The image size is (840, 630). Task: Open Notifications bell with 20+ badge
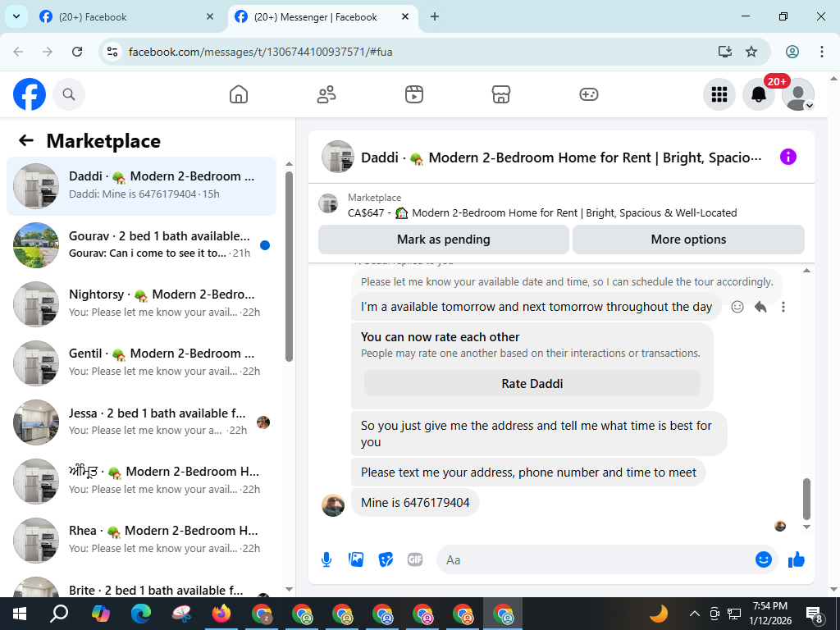(759, 95)
